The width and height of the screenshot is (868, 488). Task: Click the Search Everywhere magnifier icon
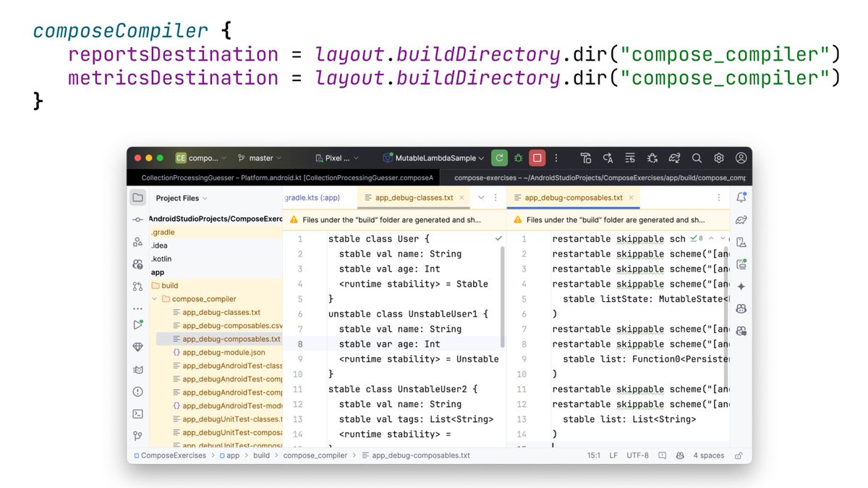697,158
